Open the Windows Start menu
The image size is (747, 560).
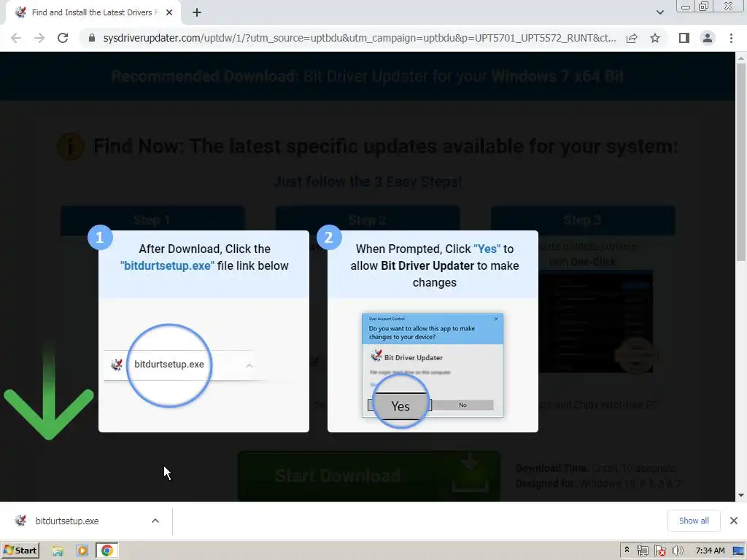(20, 551)
